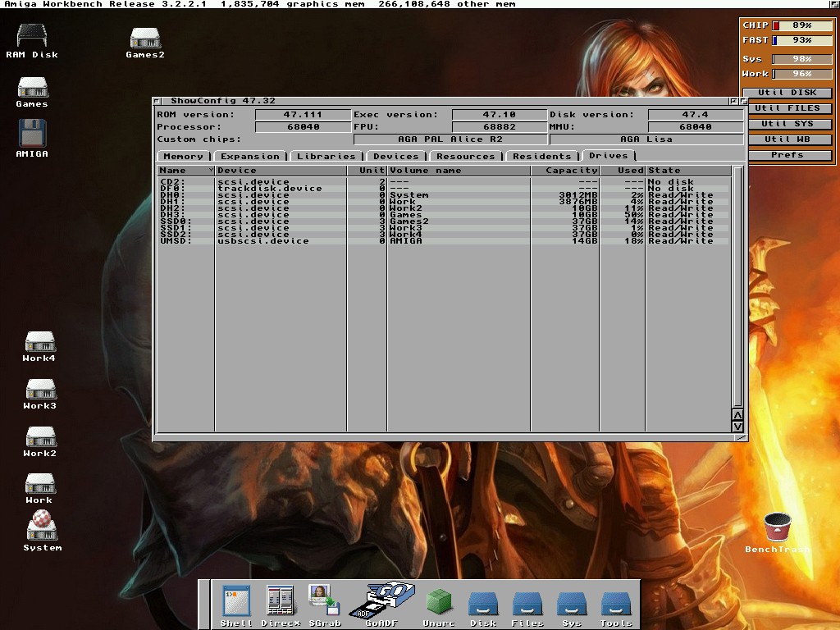Select the Work drive icon on desktop
This screenshot has width=840, height=630.
coord(39,488)
